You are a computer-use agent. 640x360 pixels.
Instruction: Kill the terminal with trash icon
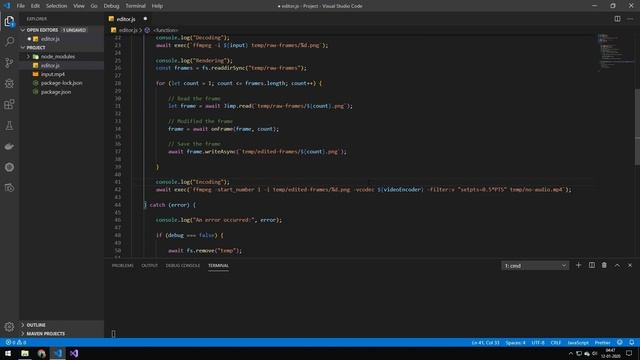click(604, 265)
